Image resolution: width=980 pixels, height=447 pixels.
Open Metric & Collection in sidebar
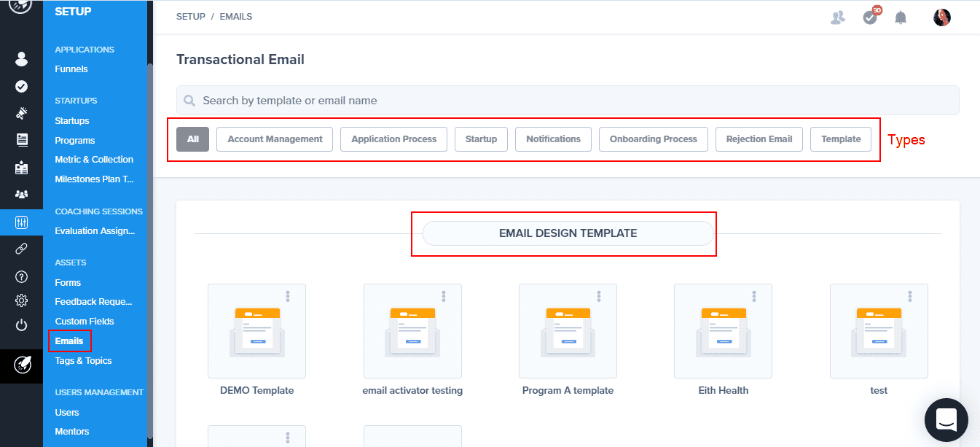94,160
